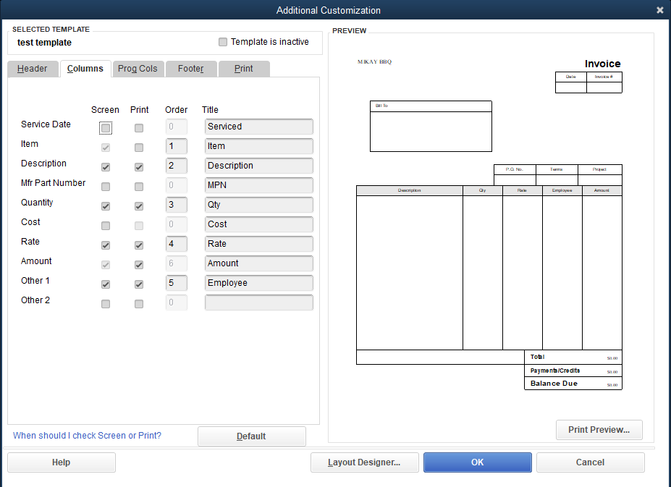Toggle Item Print checkbox

pyautogui.click(x=139, y=148)
